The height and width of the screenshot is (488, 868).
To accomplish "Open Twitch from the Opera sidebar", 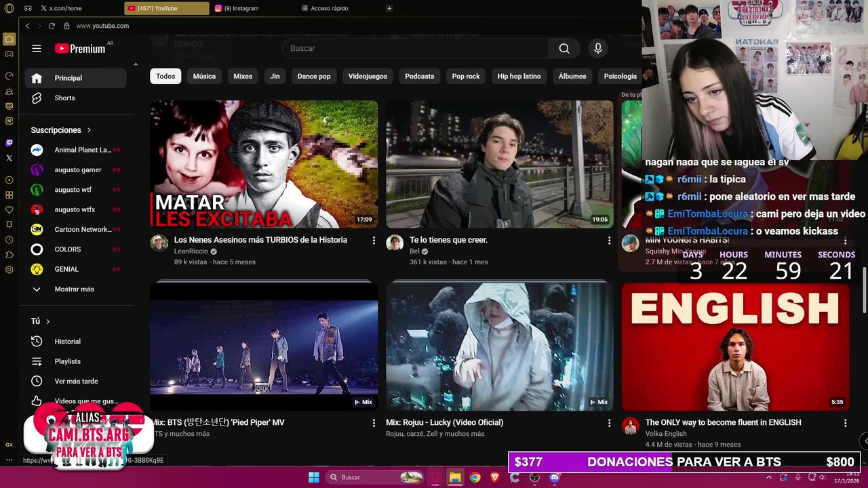I will (x=9, y=143).
